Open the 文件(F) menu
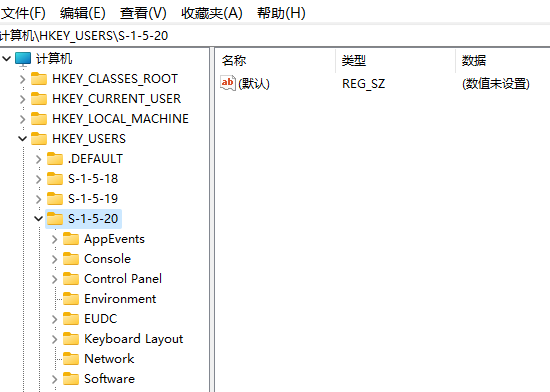This screenshot has height=392, width=550. pyautogui.click(x=23, y=13)
